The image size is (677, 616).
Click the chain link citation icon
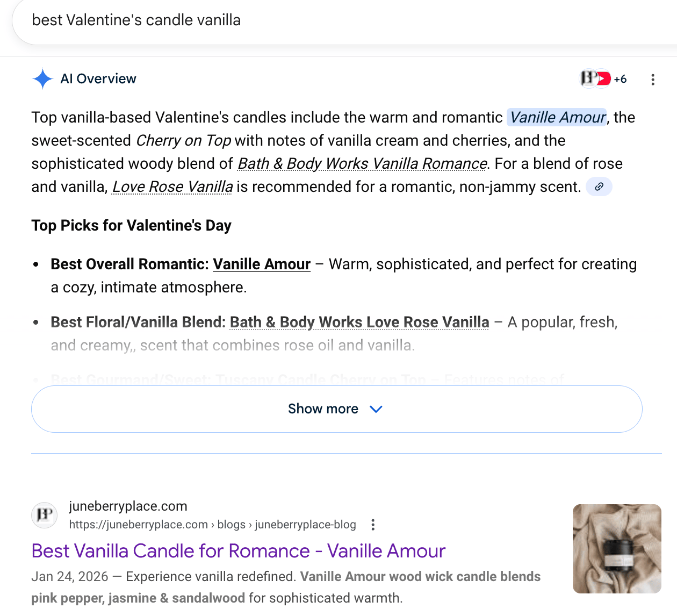pos(599,187)
